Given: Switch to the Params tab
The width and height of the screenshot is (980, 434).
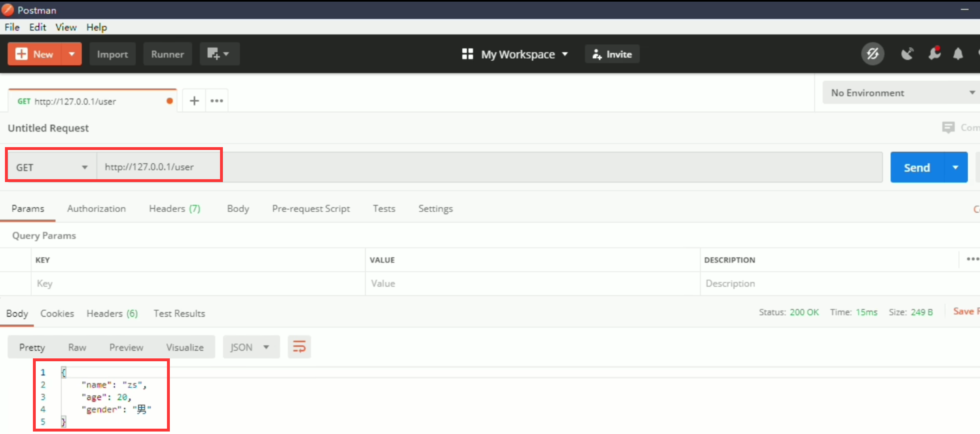Looking at the screenshot, I should (x=28, y=208).
